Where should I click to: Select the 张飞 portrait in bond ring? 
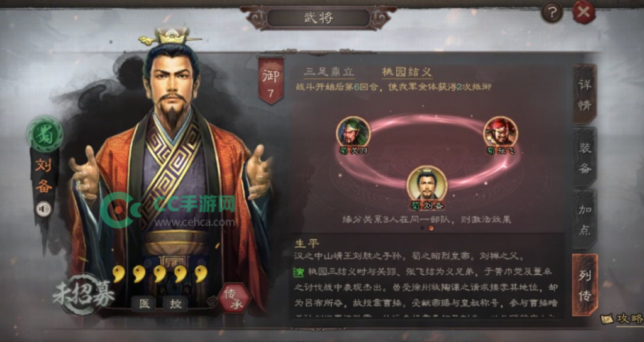500,132
